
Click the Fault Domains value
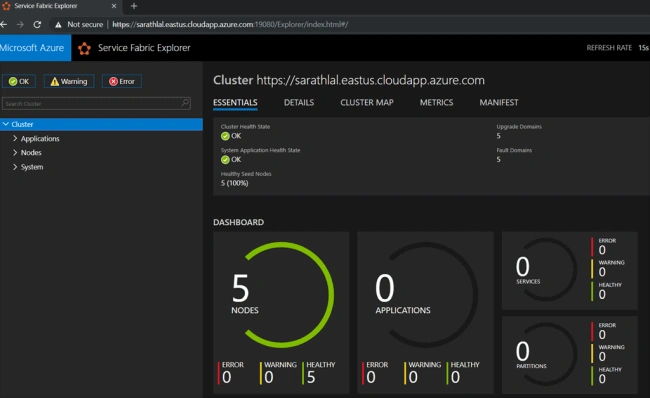pyautogui.click(x=499, y=160)
